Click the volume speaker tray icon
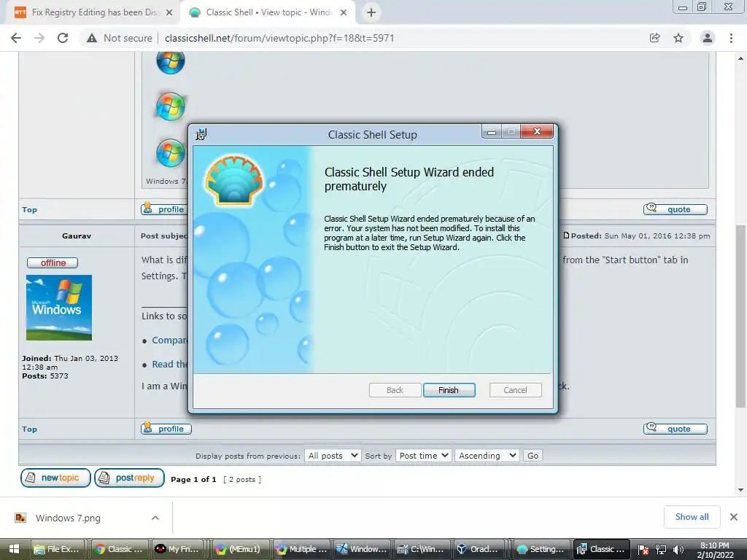The height and width of the screenshot is (560, 747). [x=678, y=550]
